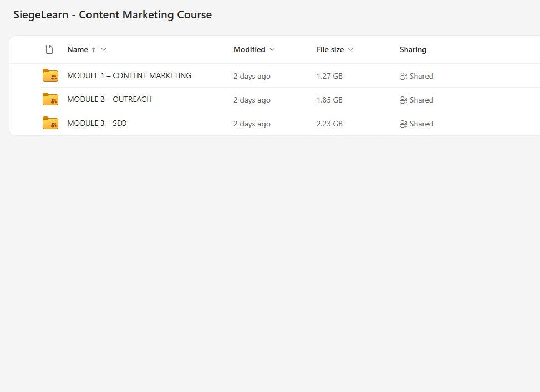Click the file type column header icon
The image size is (540, 392).
(x=49, y=49)
